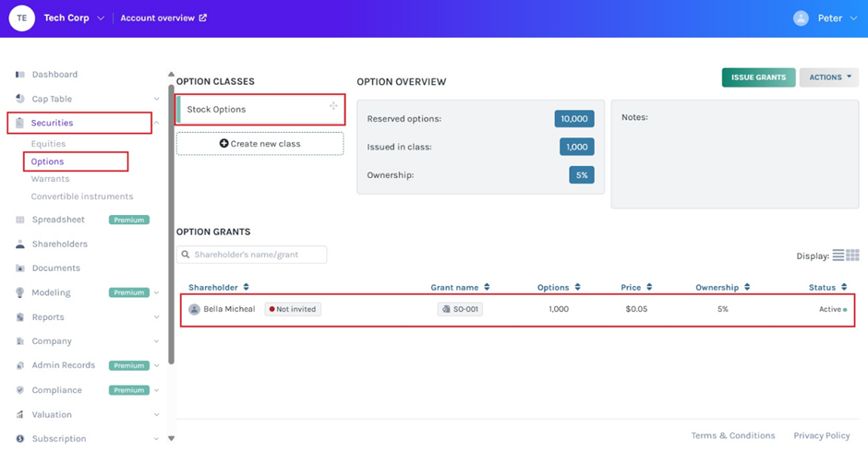Viewport: 868px width, 452px height.
Task: Click the Dashboard icon in sidebar
Action: pyautogui.click(x=20, y=75)
